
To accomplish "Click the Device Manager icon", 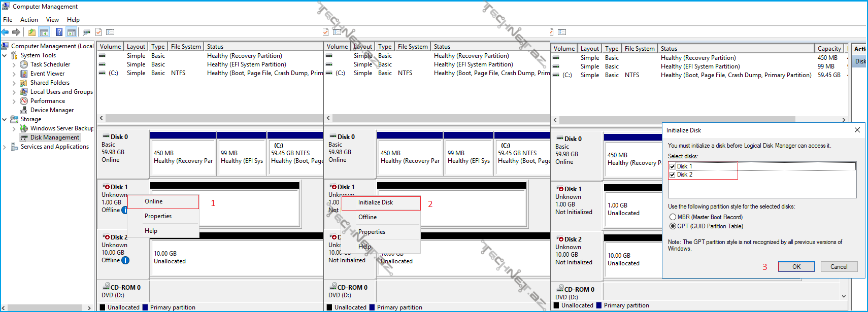I will point(24,110).
